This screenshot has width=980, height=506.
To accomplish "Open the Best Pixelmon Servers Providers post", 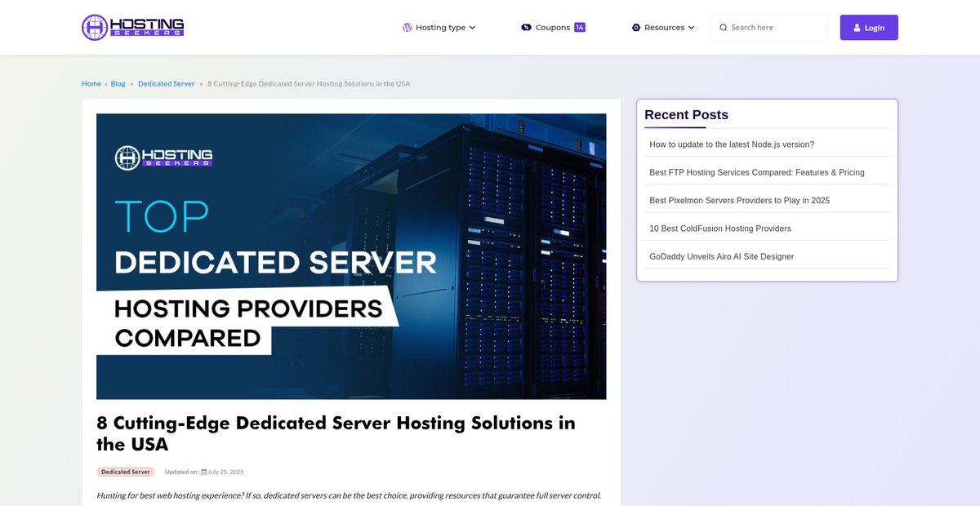I will tap(740, 200).
